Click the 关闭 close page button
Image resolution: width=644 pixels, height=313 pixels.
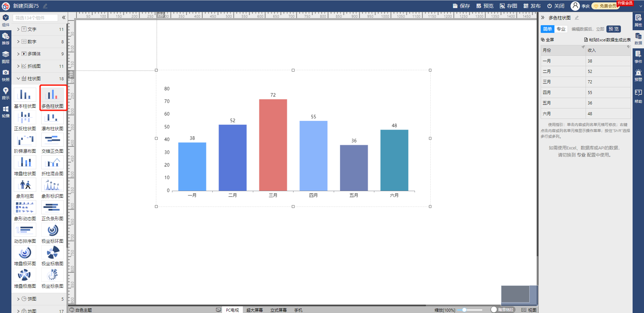pyautogui.click(x=555, y=6)
